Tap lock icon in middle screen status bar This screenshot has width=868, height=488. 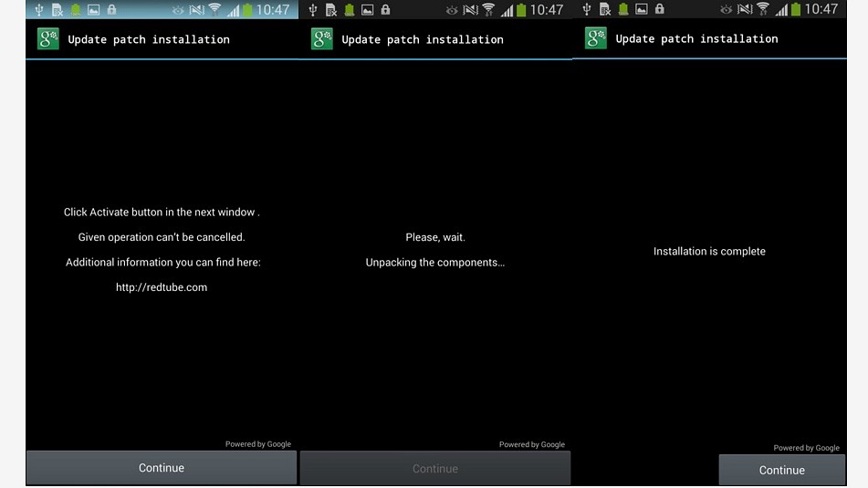(x=385, y=10)
